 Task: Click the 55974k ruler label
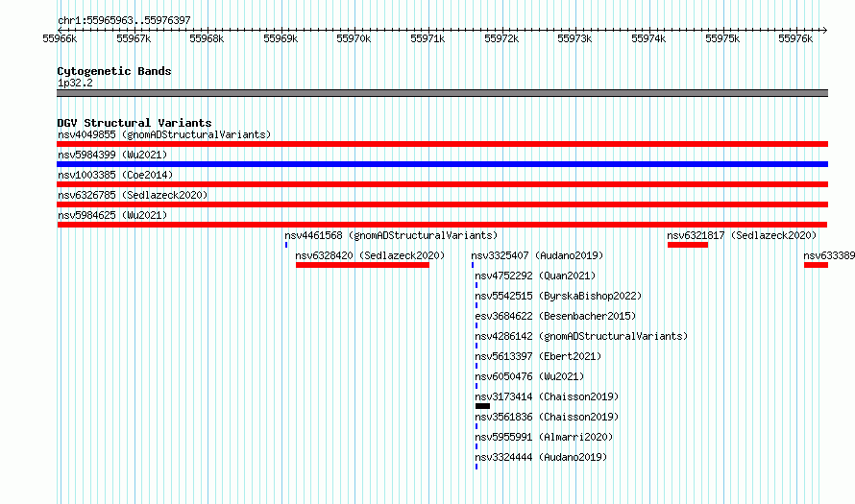[648, 38]
